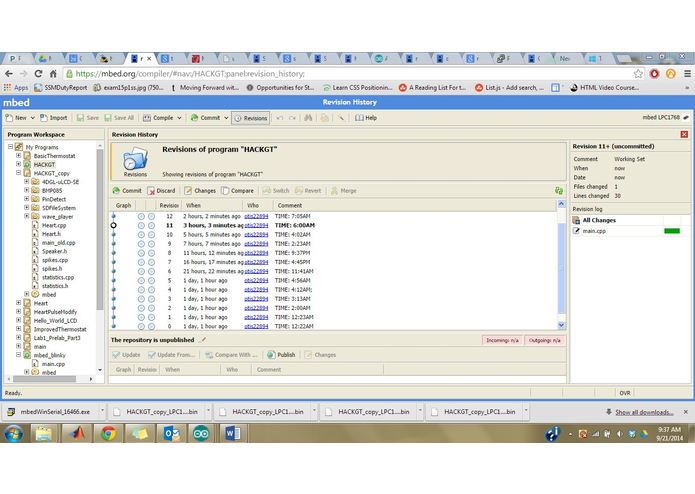Select Heart.cpp in the program tree
Image resolution: width=695 pixels, height=494 pixels.
point(54,225)
